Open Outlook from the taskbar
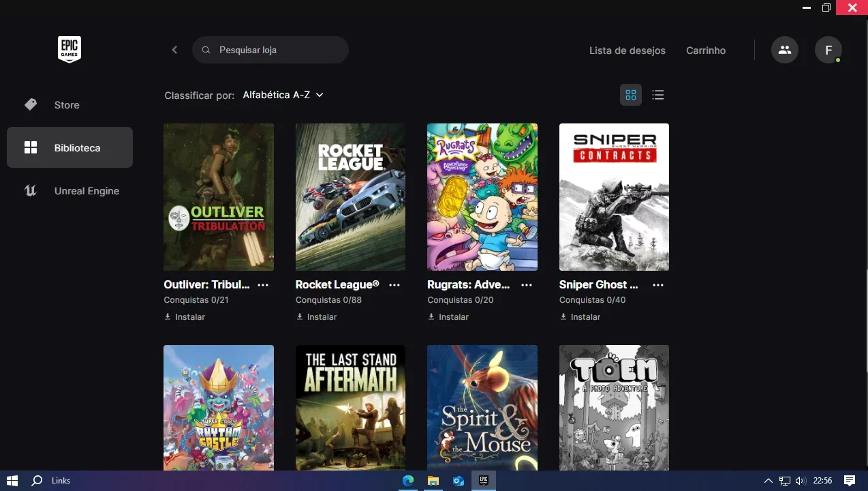868x491 pixels. click(x=459, y=481)
